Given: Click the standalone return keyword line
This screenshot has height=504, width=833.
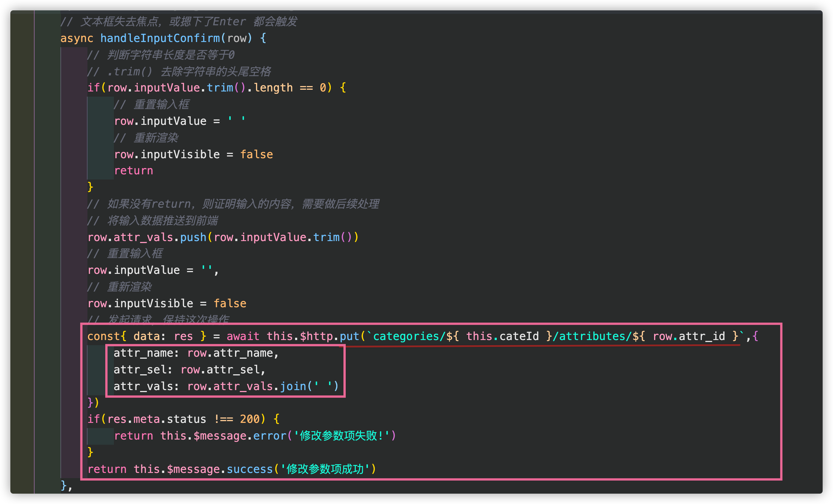Looking at the screenshot, I should click(x=133, y=171).
